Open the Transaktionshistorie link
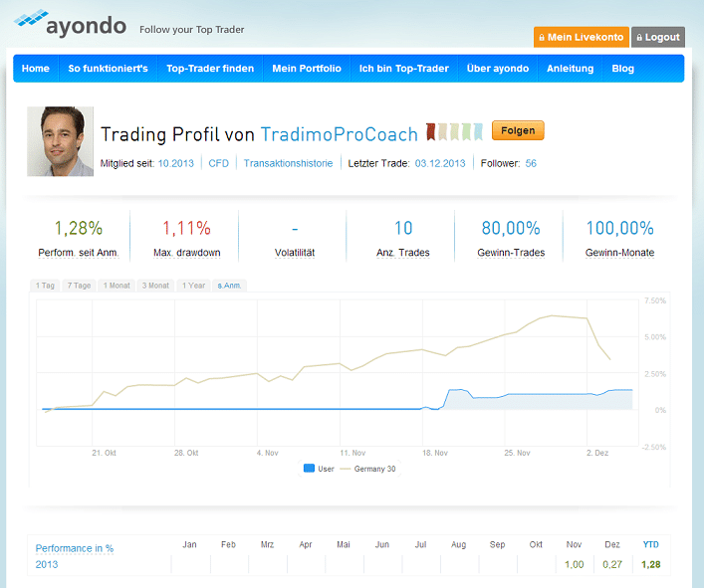This screenshot has height=588, width=704. 288,163
